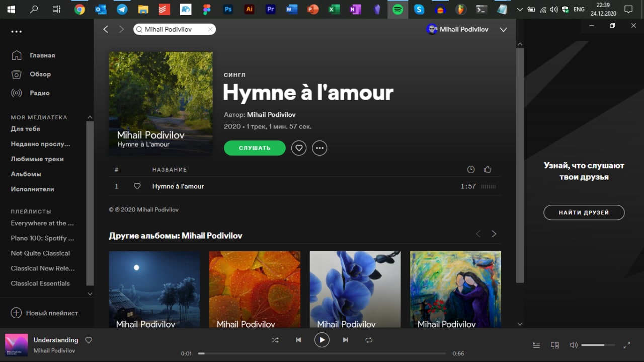Clear the search field with the X
644x362 pixels.
(x=210, y=29)
